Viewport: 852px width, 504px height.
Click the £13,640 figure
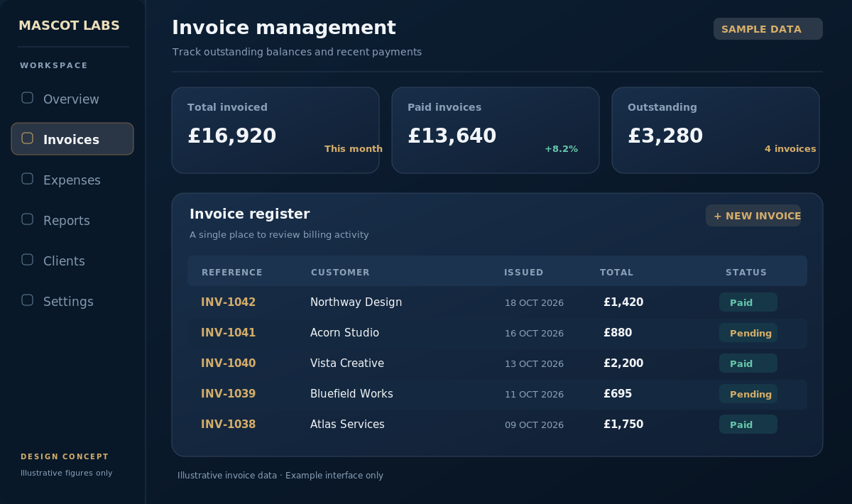452,136
